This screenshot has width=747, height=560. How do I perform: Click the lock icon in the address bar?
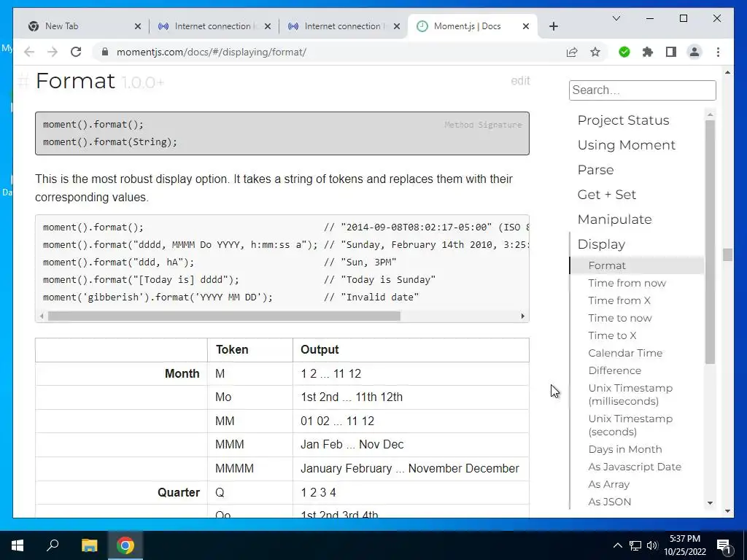click(105, 52)
